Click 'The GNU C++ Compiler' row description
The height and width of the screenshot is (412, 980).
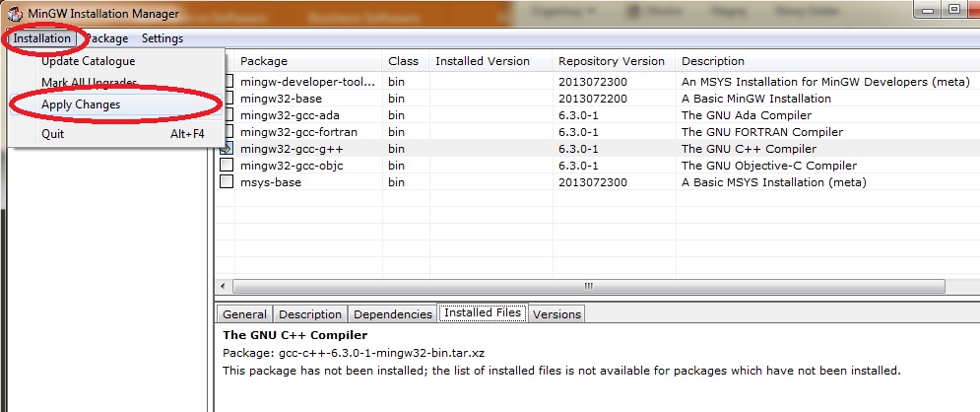point(749,149)
